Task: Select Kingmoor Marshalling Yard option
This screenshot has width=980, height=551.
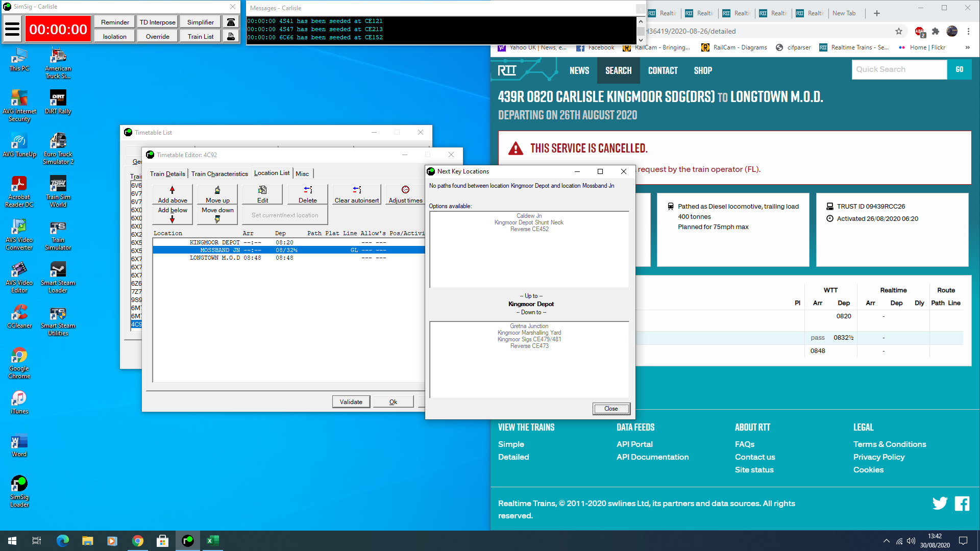Action: 529,333
